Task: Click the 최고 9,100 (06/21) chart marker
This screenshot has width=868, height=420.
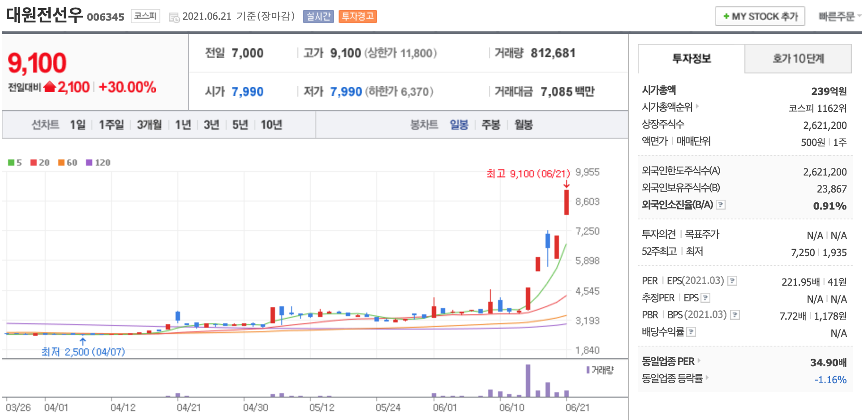Action: point(528,174)
